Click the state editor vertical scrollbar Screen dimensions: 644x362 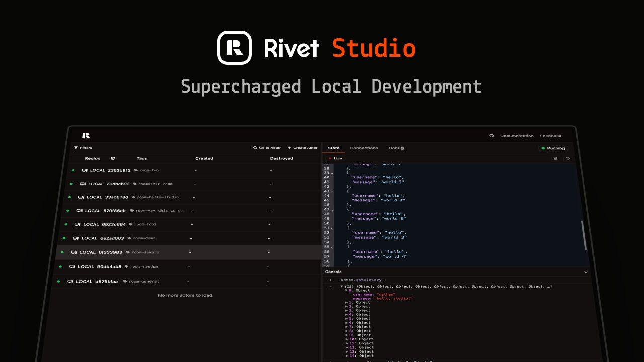(x=584, y=234)
